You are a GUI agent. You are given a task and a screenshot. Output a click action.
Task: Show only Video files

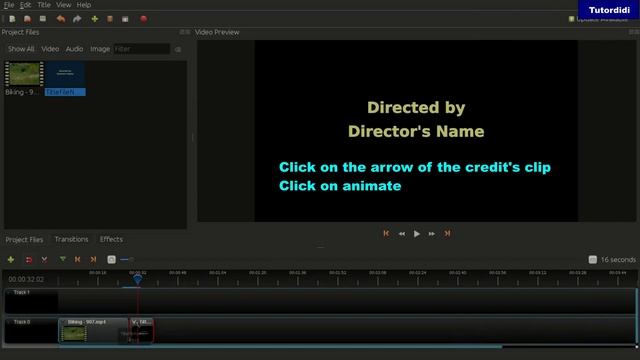click(50, 49)
